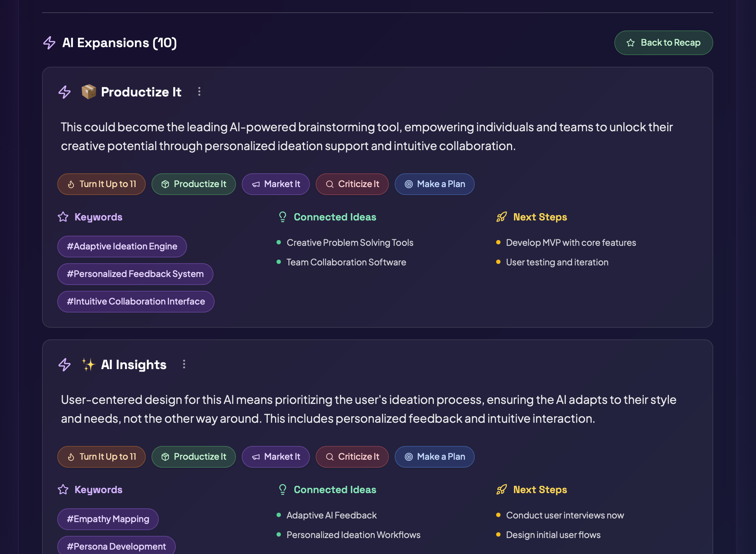Click the star icon next to Keywords in AI Insights card

tap(63, 489)
